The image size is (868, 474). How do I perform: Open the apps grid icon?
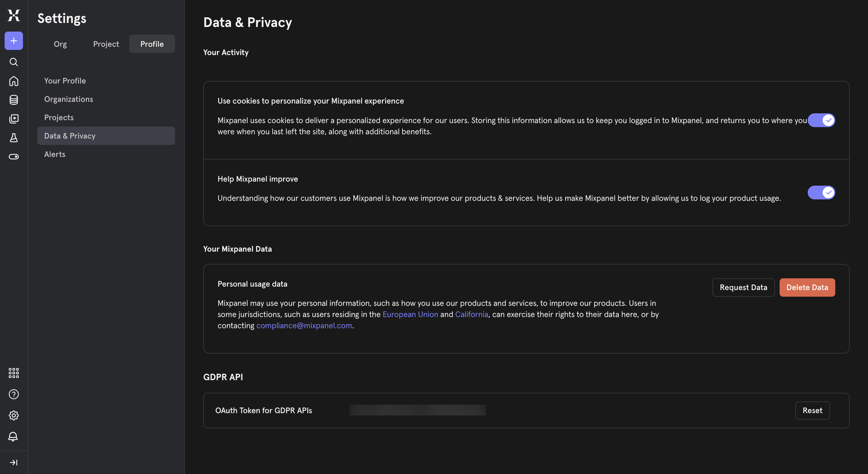click(x=14, y=373)
